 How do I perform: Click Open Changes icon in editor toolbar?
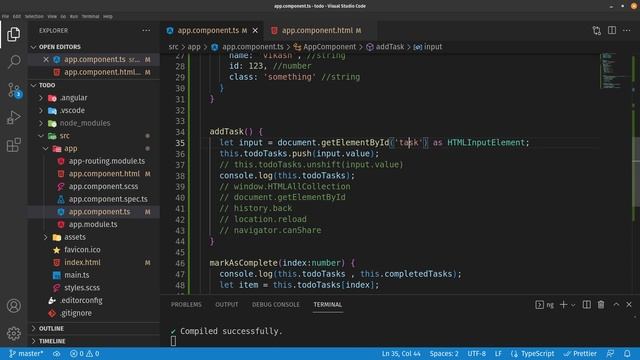(596, 30)
